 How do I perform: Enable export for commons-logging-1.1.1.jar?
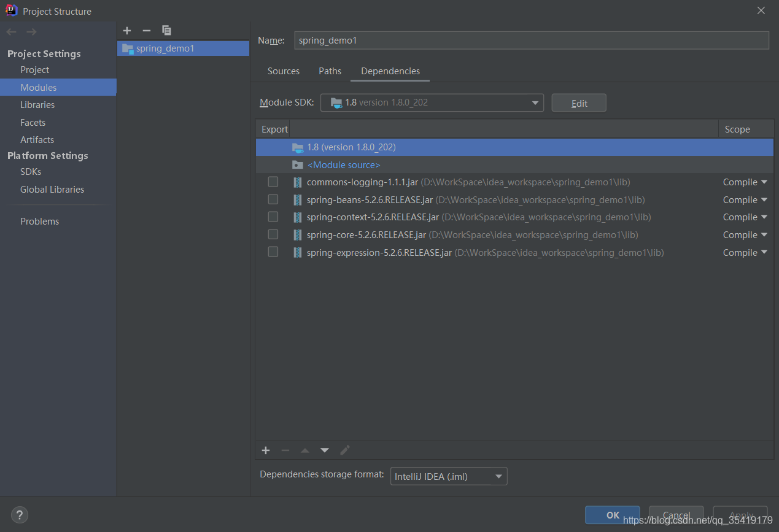(x=273, y=182)
